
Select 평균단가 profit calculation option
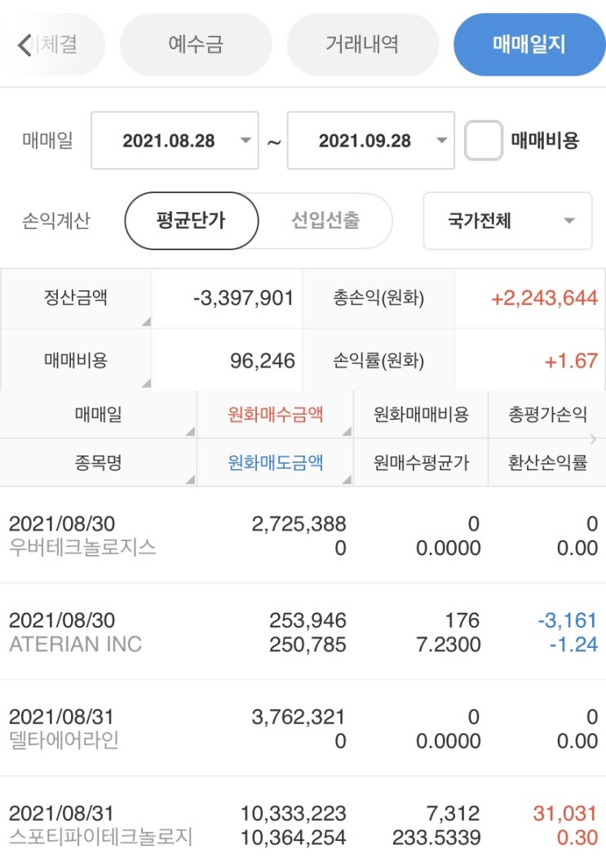coord(192,221)
